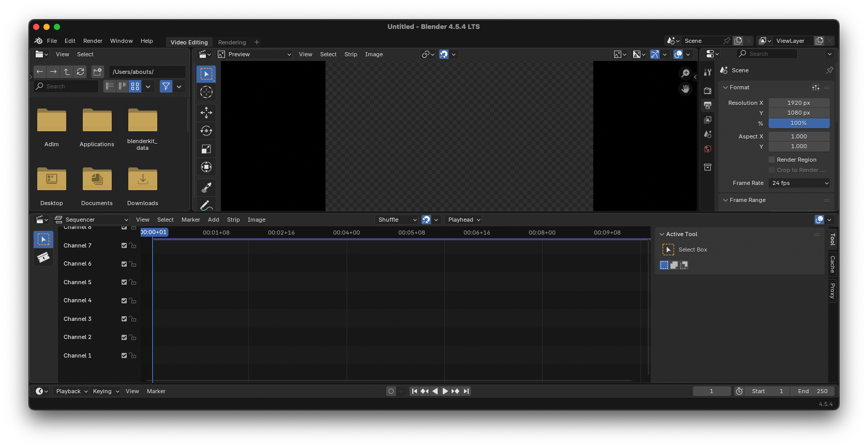The image size is (868, 448).
Task: Collapse the Format panel
Action: (x=726, y=87)
